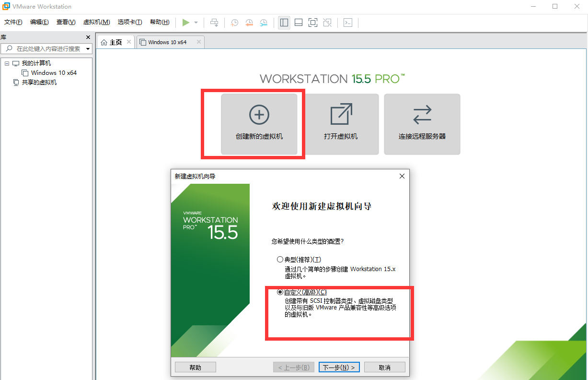This screenshot has width=588, height=380.
Task: Click send Ctrl+Alt+Del toolbar icon
Action: pyautogui.click(x=215, y=23)
